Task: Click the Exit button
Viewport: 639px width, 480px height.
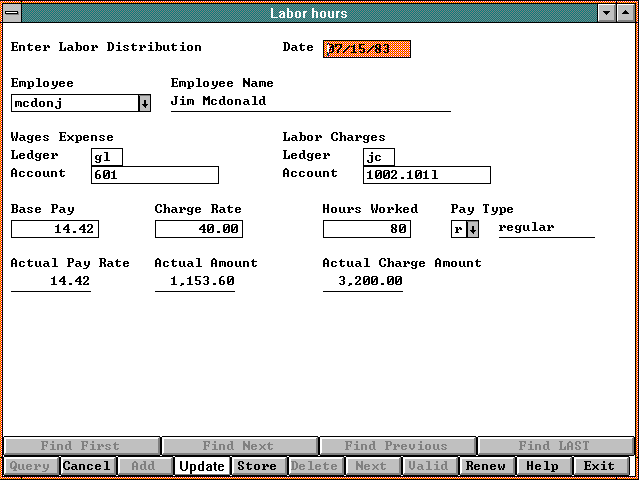Action: tap(600, 466)
